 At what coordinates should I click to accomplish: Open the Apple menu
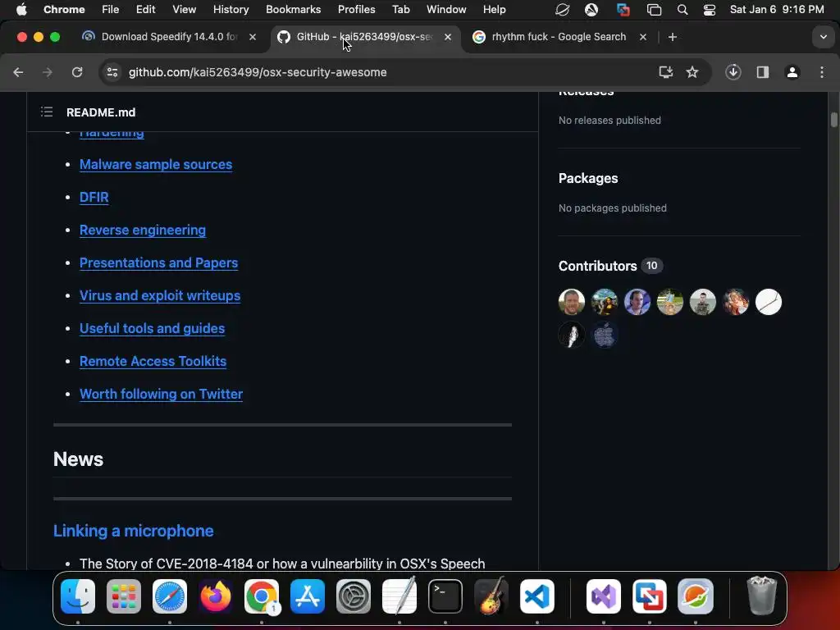(x=21, y=9)
